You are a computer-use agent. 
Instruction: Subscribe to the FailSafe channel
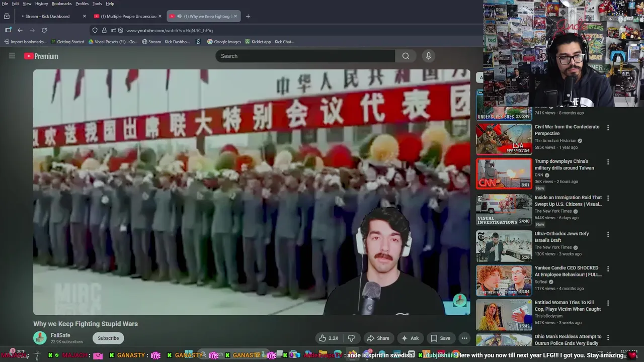tap(108, 338)
